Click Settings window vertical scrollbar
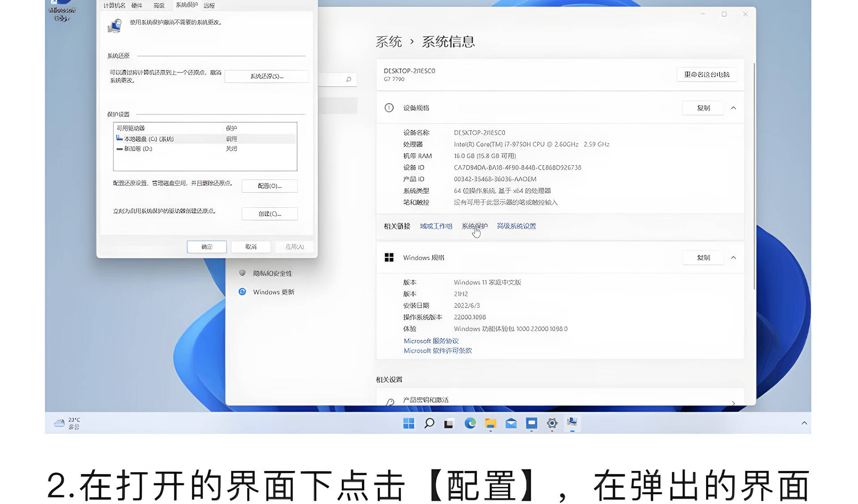The width and height of the screenshot is (858, 504). 754,176
